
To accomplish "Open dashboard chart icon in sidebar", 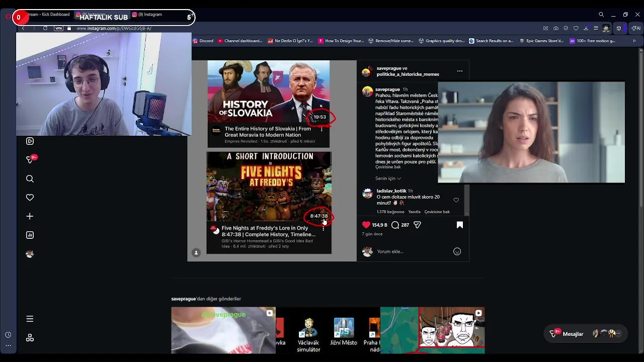I will 30,235.
